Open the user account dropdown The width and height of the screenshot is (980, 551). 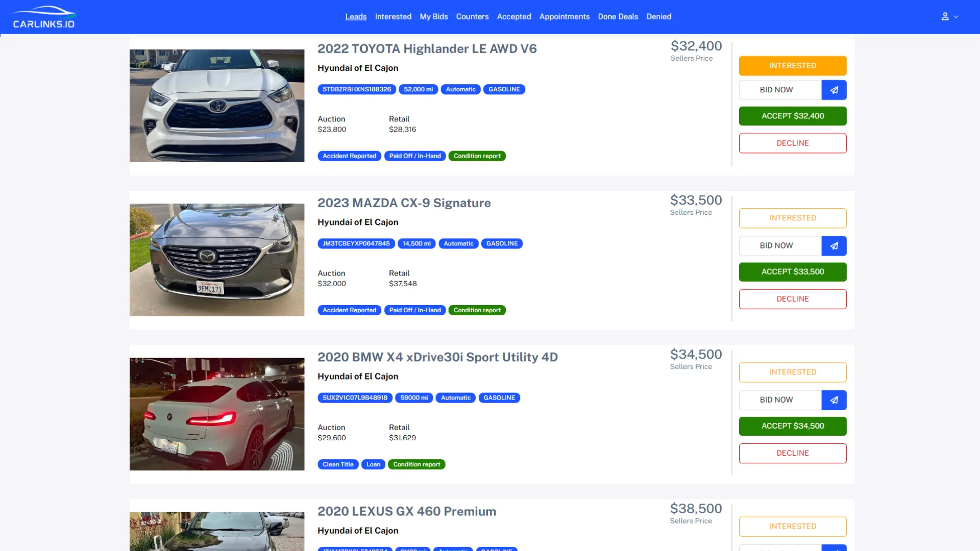950,17
